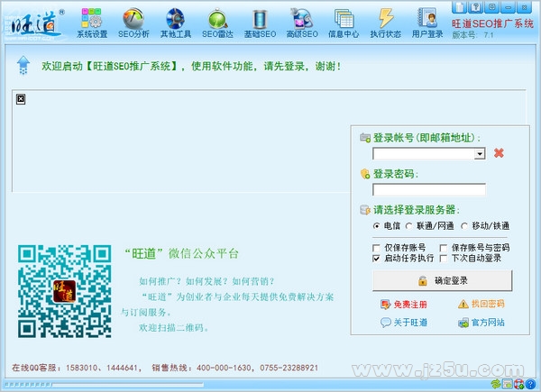541x392 pixels.
Task: Open 其他工具 from the toolbar
Action: (x=176, y=23)
